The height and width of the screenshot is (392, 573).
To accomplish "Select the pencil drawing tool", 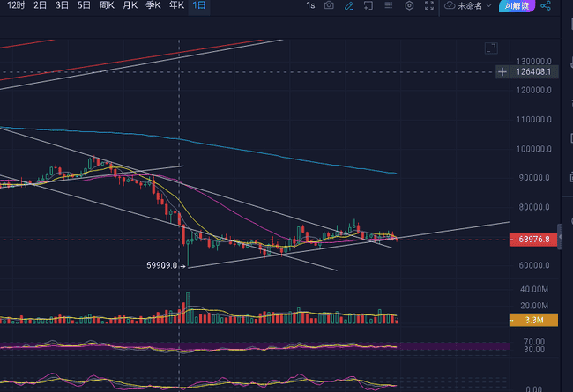I will click(349, 5).
